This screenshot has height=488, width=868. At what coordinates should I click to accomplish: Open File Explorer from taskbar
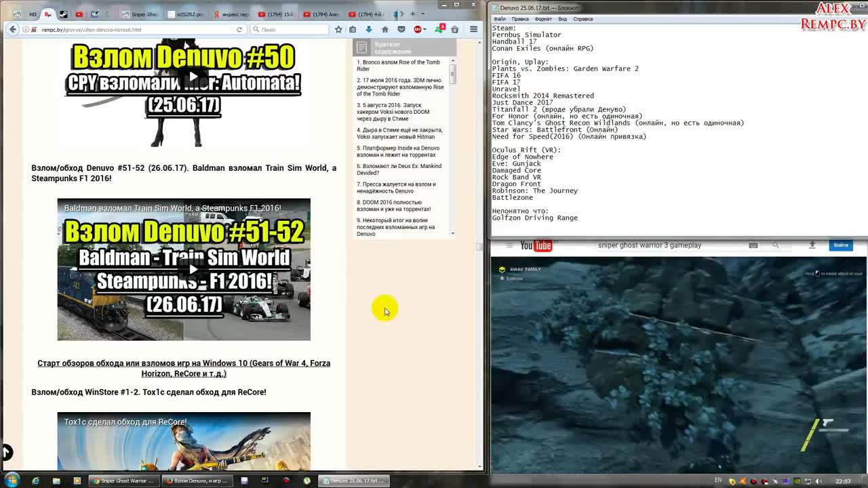point(56,481)
